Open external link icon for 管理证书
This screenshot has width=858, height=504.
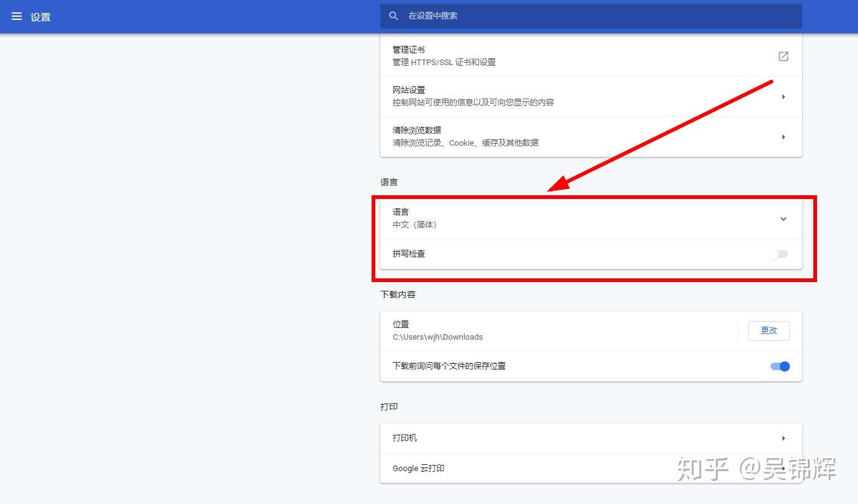coord(783,56)
